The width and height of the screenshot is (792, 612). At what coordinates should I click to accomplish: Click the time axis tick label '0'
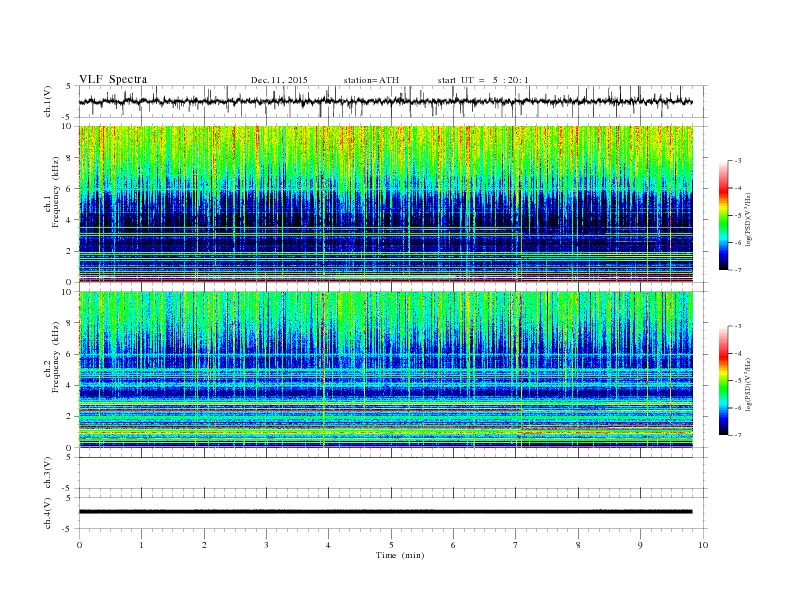point(79,545)
